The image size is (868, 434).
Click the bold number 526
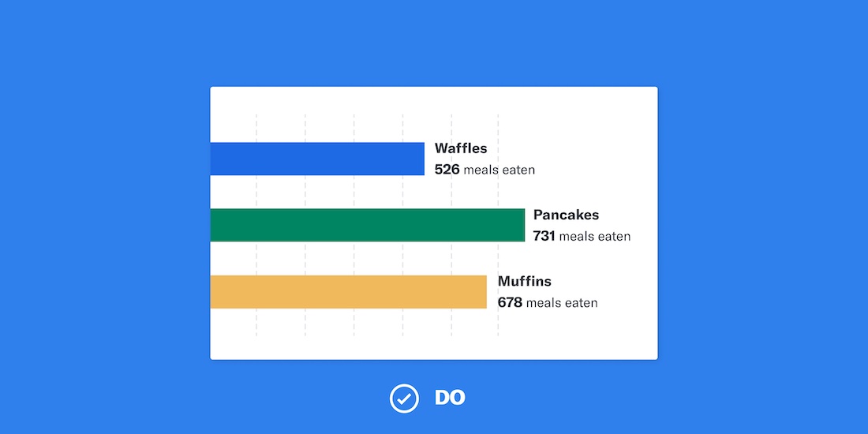point(447,170)
